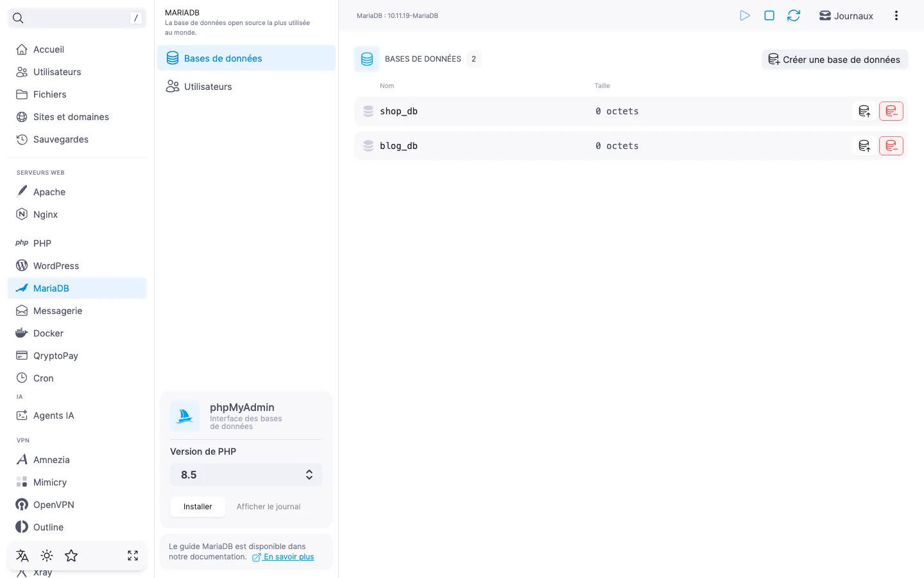Delete the shop_db database
This screenshot has height=578, width=924.
click(x=891, y=111)
